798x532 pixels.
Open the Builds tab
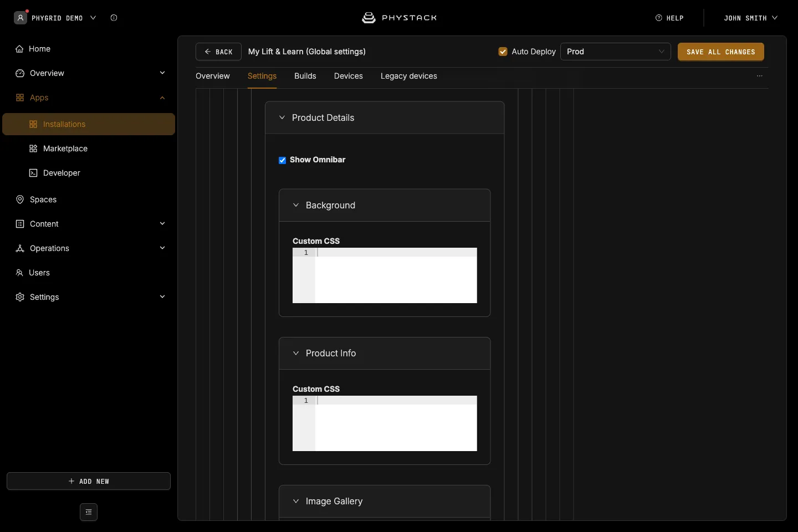pos(305,76)
